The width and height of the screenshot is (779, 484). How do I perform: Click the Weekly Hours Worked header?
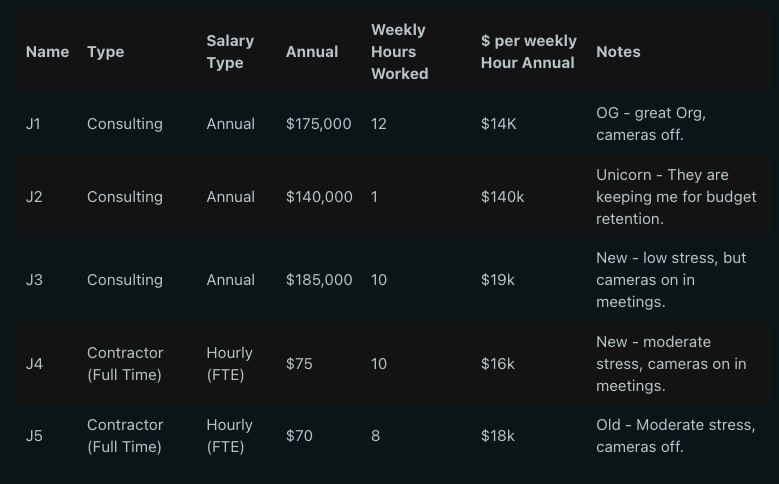399,52
